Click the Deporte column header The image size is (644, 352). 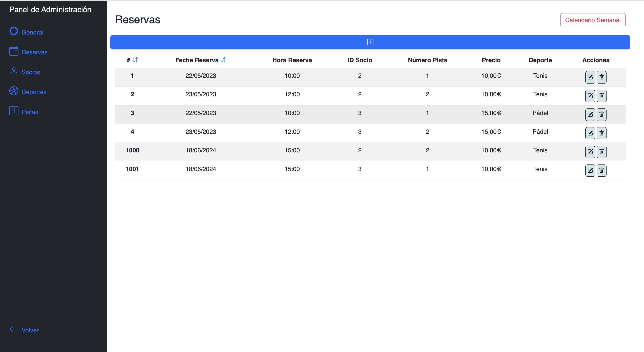(x=540, y=60)
